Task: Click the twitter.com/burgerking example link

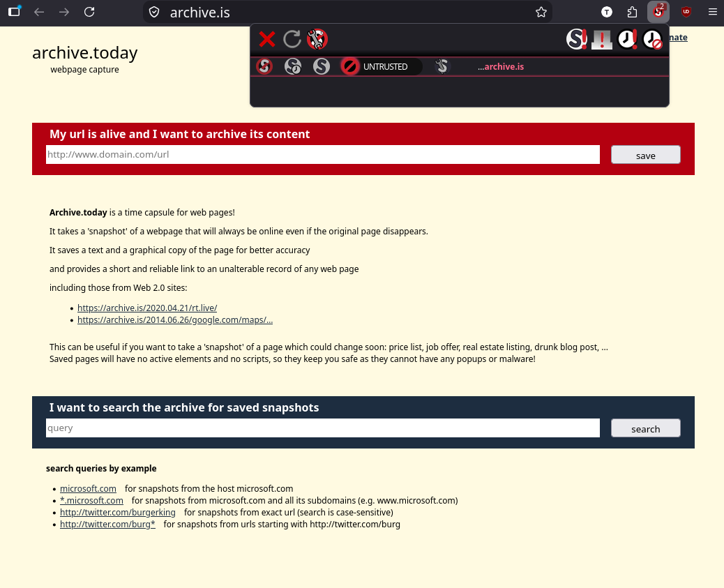Action: click(118, 512)
